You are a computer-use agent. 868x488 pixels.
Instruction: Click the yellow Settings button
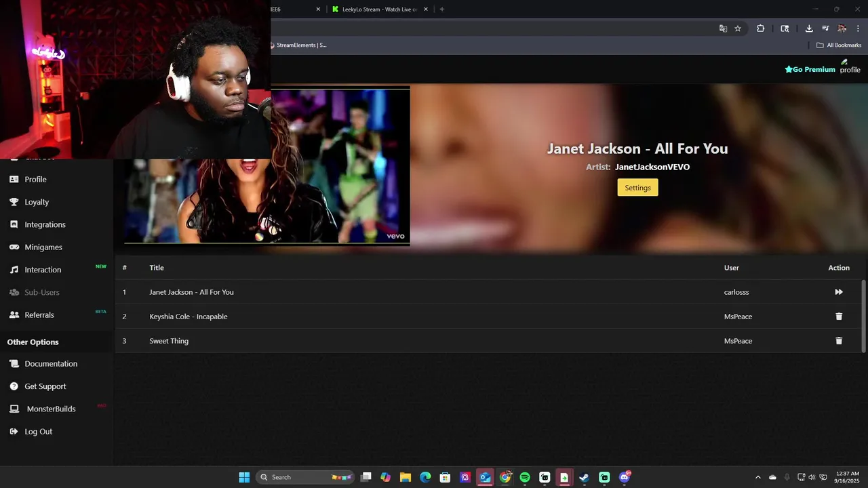click(x=637, y=188)
